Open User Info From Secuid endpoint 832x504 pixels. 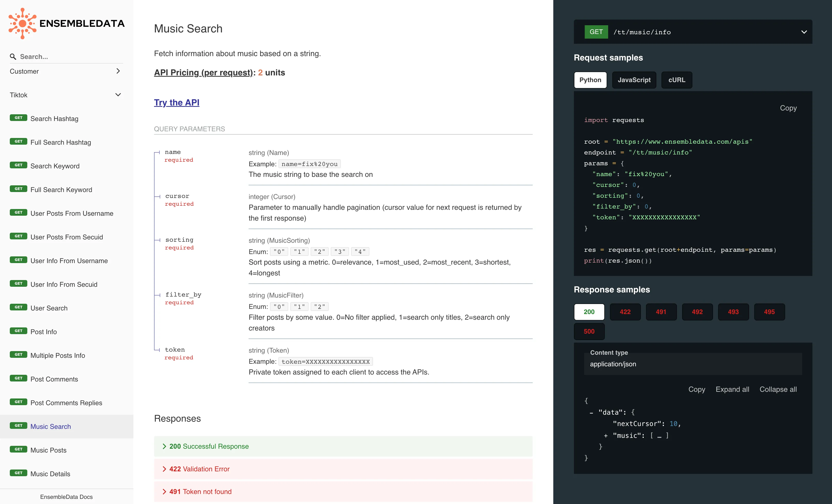(66, 284)
